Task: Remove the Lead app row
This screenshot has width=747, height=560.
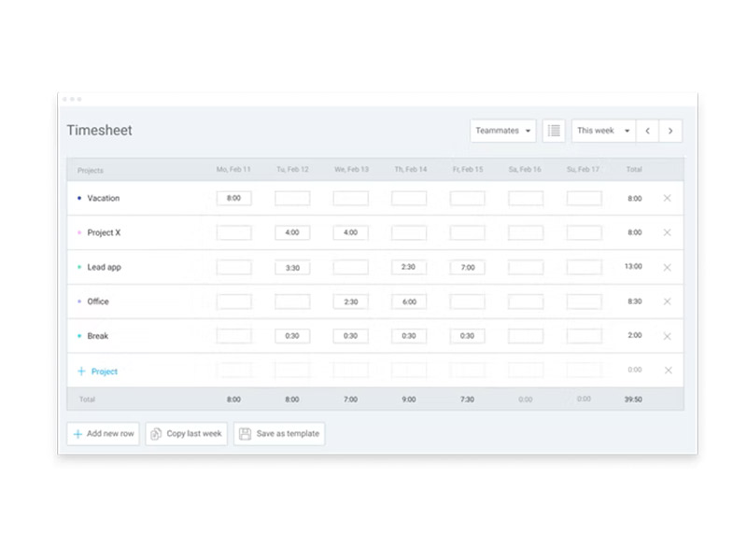Action: click(667, 267)
